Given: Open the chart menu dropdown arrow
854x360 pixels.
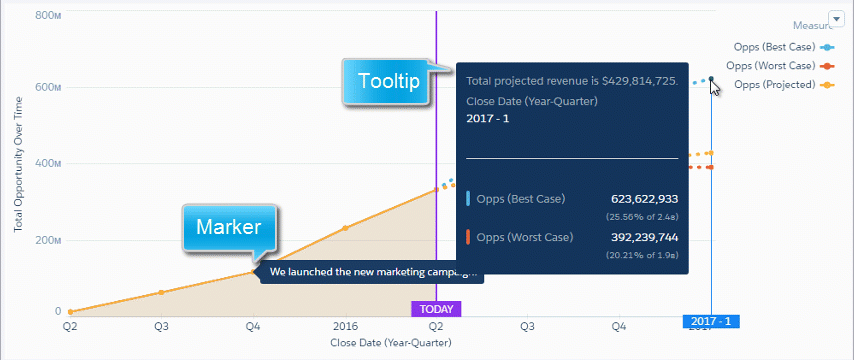Looking at the screenshot, I should point(836,19).
